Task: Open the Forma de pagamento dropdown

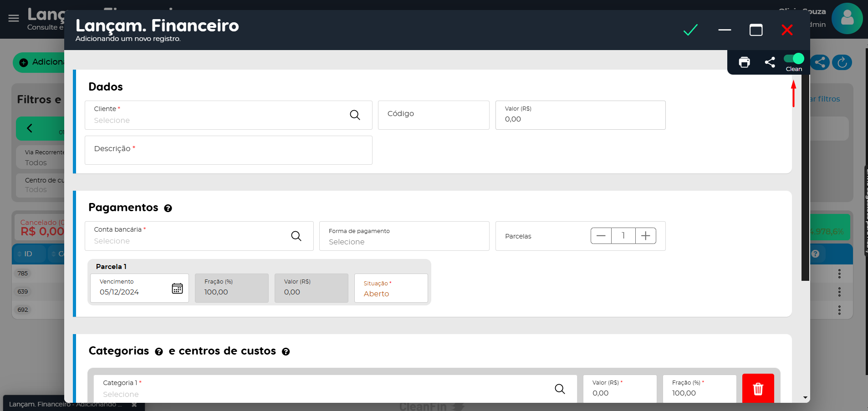Action: pos(404,236)
